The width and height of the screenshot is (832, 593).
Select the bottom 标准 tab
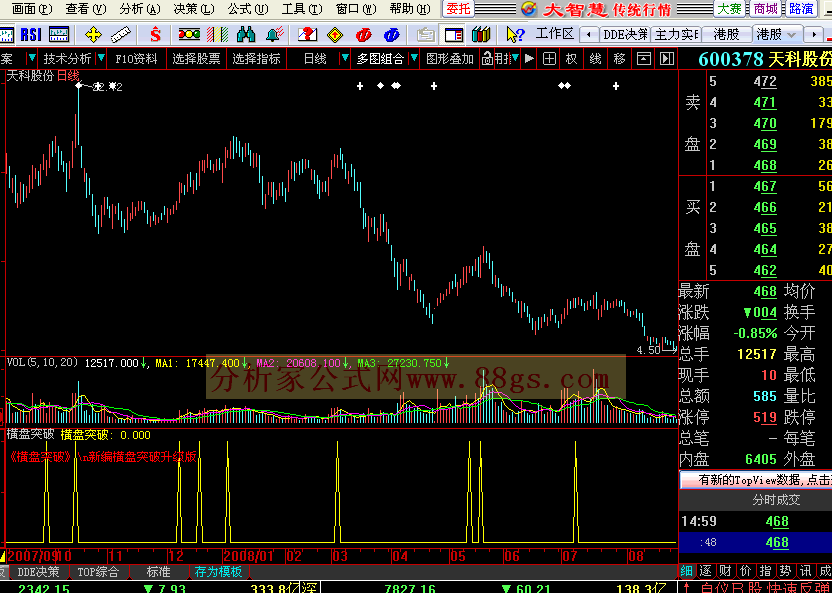[x=158, y=571]
